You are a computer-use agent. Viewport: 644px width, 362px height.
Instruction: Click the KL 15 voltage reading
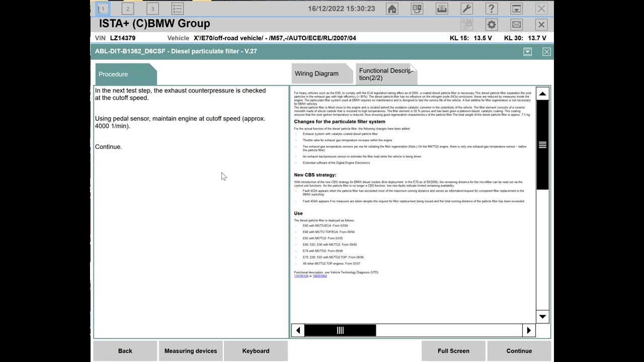(x=471, y=38)
